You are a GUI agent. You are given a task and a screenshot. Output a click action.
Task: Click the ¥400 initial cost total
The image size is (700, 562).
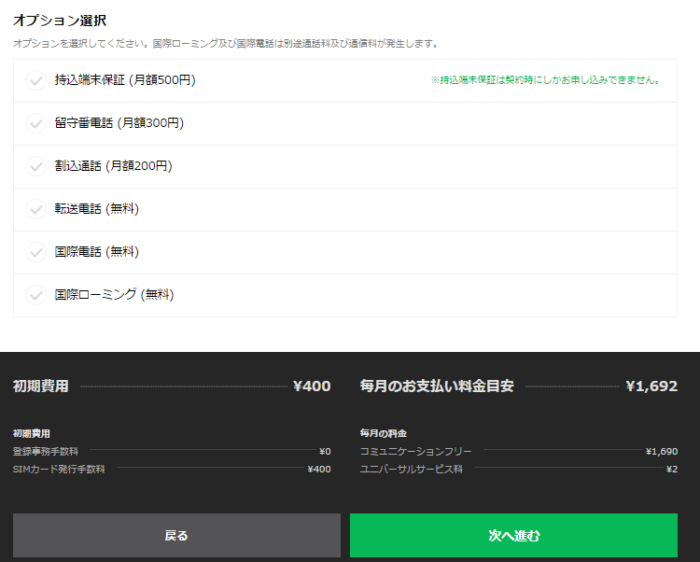(312, 386)
